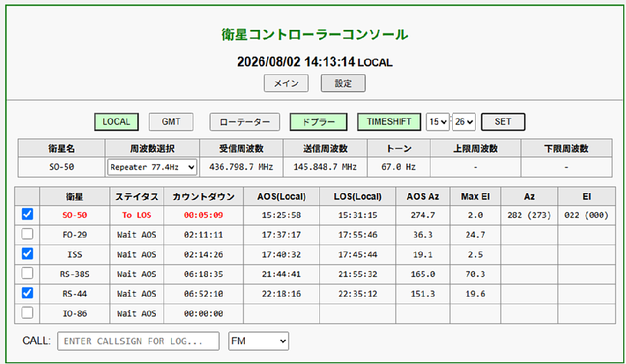The image size is (626, 364).
Task: Select the IO-86 satellite name
Action: (74, 314)
